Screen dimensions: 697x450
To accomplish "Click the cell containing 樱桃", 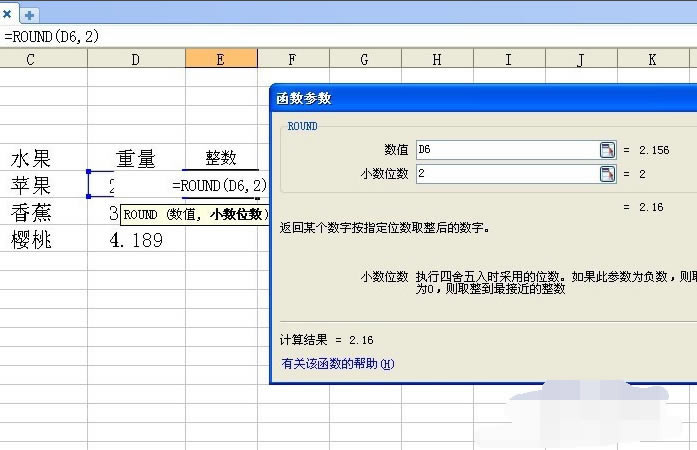I will point(44,239).
